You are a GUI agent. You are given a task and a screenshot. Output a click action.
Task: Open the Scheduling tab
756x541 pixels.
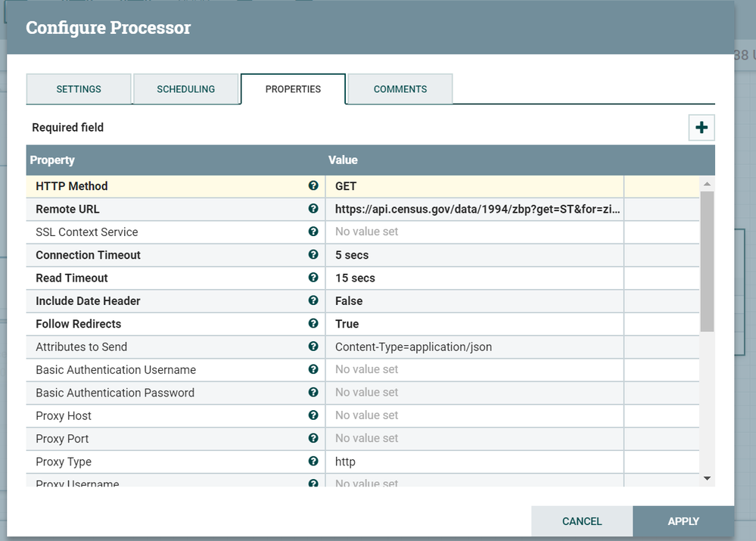click(x=186, y=89)
